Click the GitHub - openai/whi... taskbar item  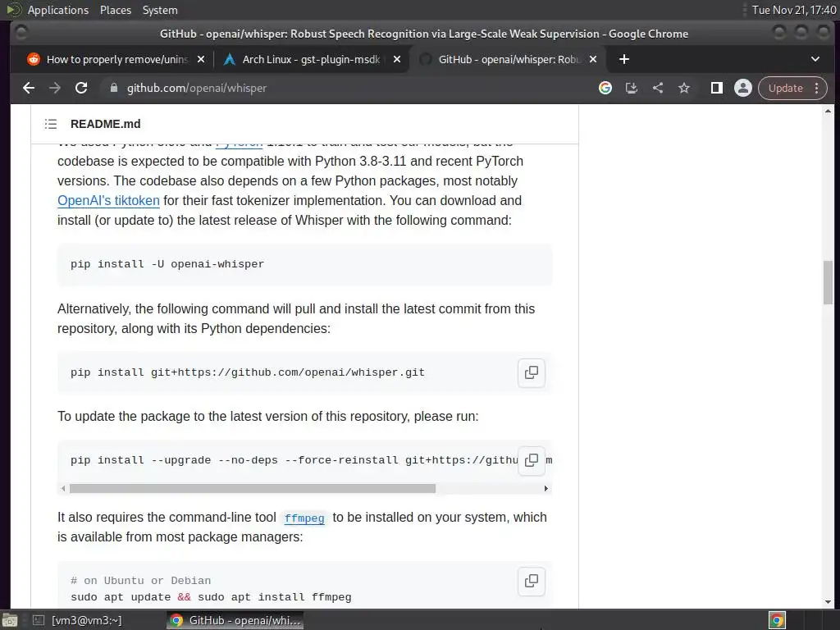tap(235, 620)
